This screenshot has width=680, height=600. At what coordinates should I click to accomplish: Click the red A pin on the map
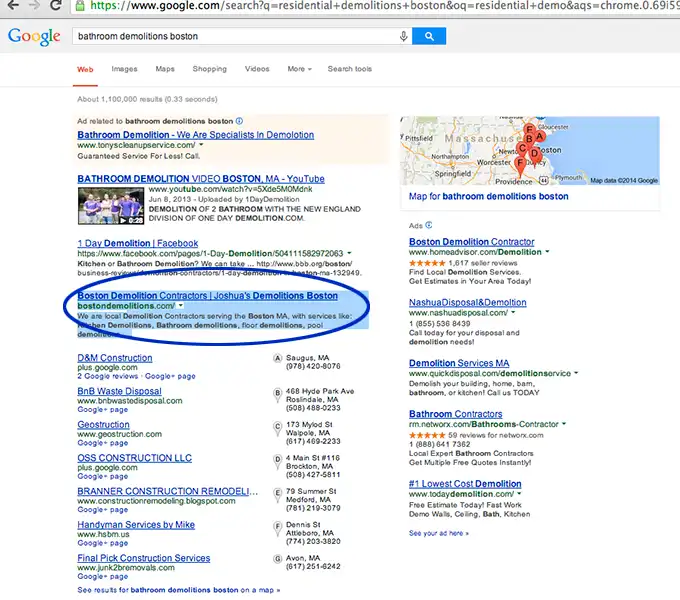pos(539,137)
